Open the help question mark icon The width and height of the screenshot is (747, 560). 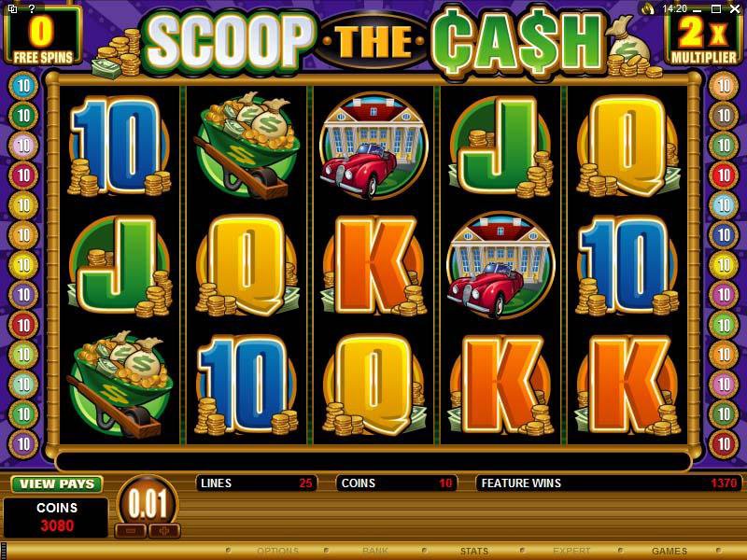(x=32, y=8)
